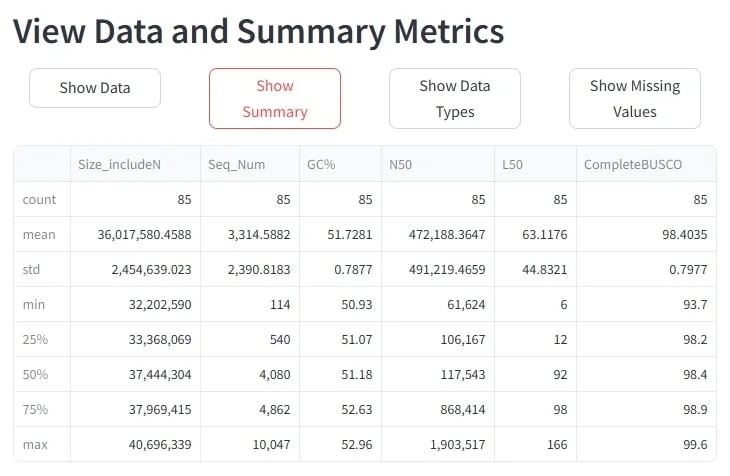Select the min CompleteBUSCO cell 93.7
Screen dimensions: 730x476
[689, 305]
